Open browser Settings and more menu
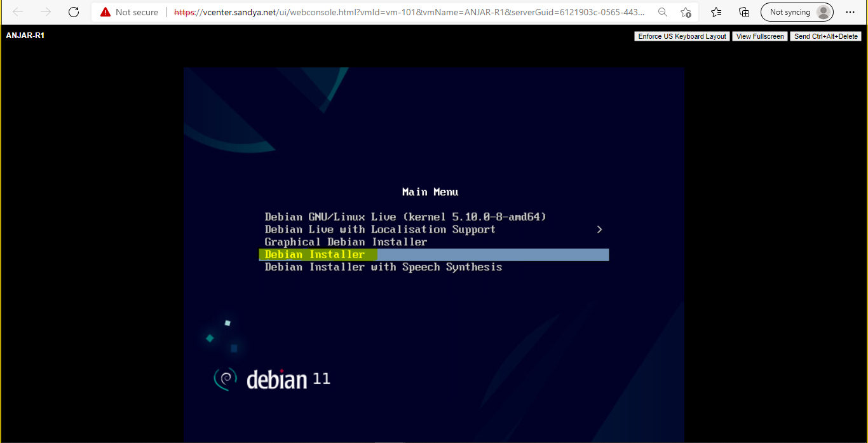 pos(850,12)
